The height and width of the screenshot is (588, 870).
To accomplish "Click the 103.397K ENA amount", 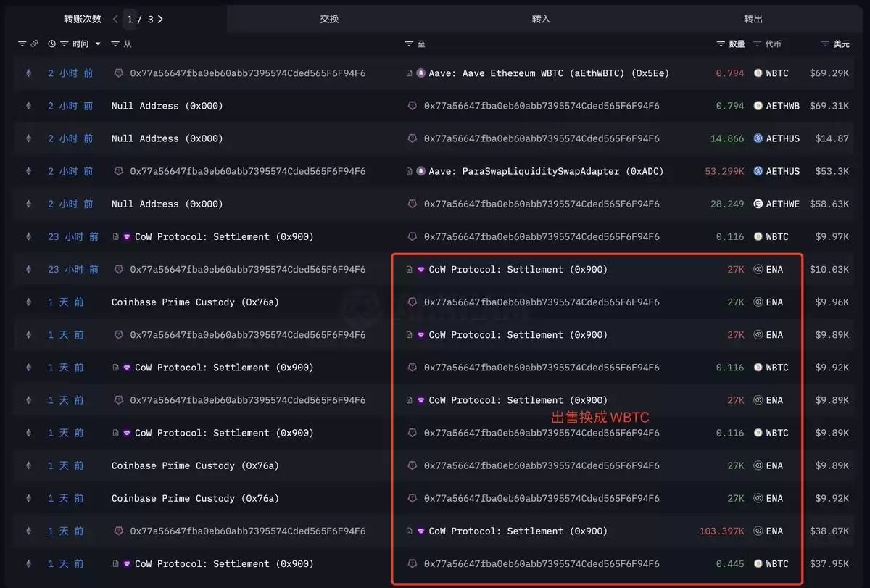I will 721,531.
